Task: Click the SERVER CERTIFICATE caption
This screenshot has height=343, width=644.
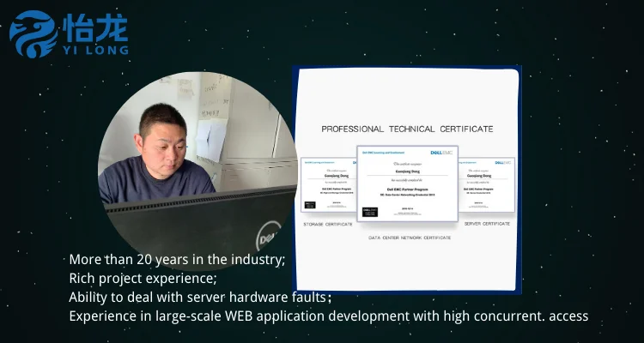Action: coord(488,224)
